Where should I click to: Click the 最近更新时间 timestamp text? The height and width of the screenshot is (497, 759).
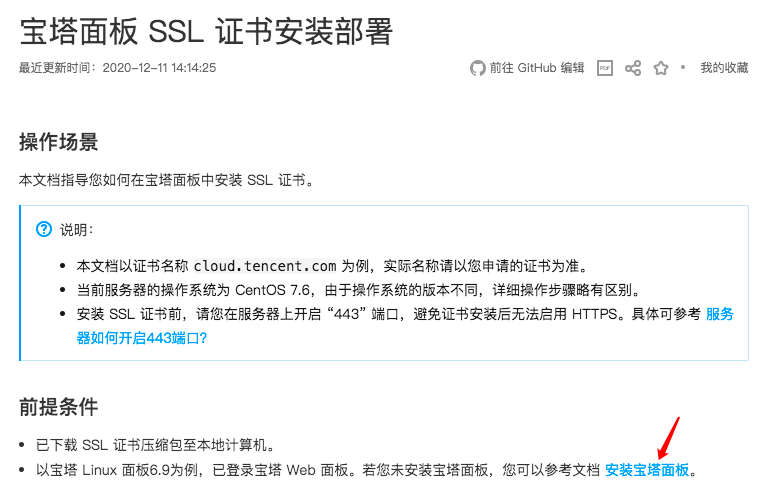(118, 68)
